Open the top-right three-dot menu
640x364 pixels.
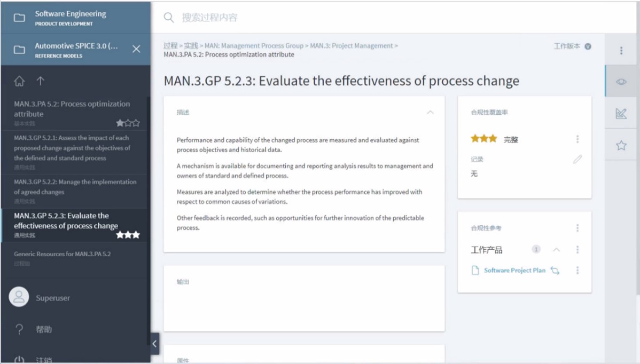tap(621, 50)
